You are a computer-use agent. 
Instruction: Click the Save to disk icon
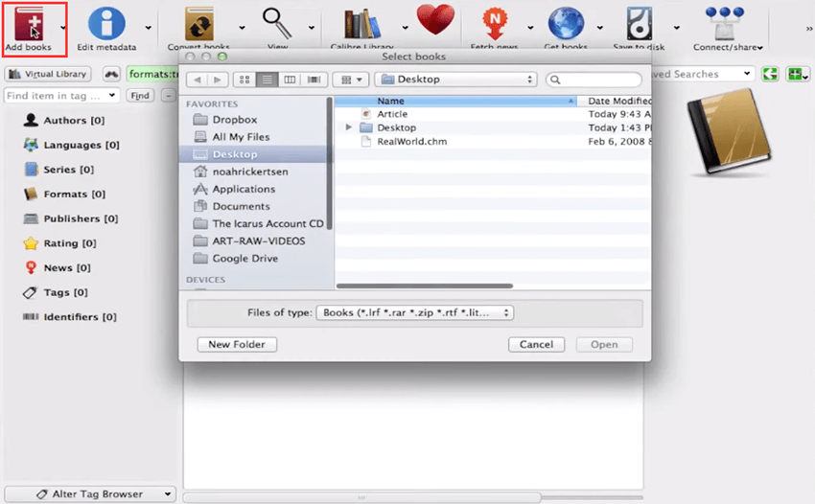pyautogui.click(x=639, y=24)
